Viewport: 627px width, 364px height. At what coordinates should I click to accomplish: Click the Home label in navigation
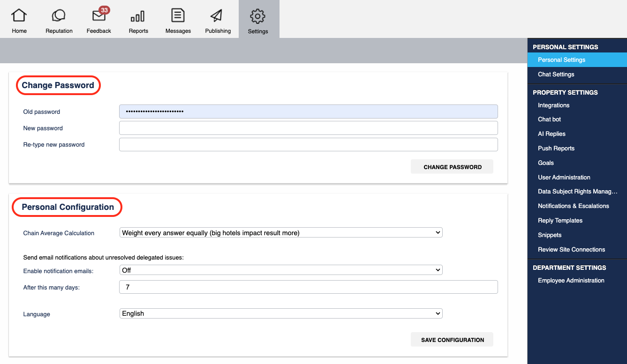(x=19, y=31)
